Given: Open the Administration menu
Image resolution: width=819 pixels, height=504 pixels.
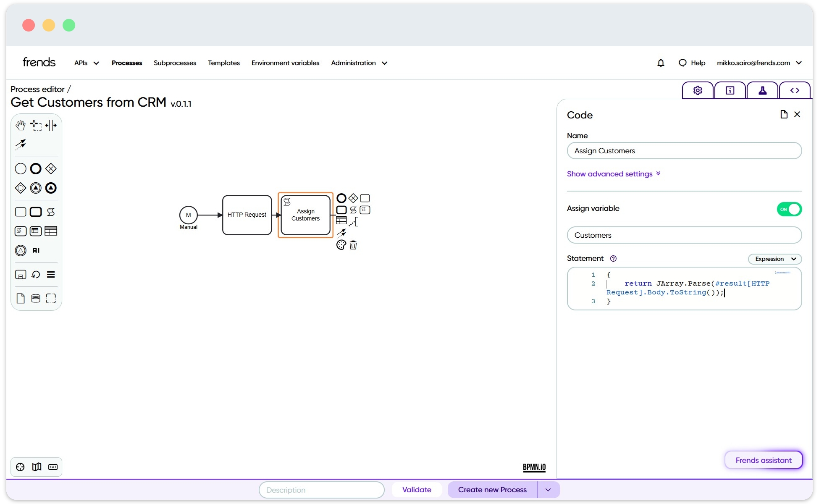Looking at the screenshot, I should pos(359,63).
